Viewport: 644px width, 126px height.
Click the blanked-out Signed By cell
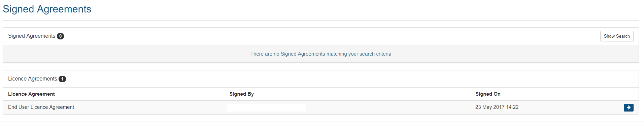267,108
